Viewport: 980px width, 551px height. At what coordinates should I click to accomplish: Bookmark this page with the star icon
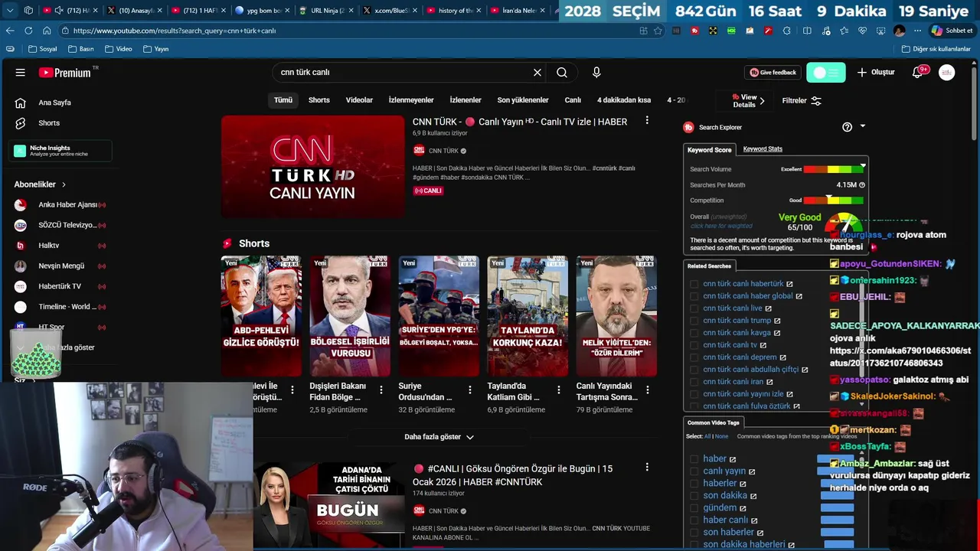pyautogui.click(x=658, y=31)
